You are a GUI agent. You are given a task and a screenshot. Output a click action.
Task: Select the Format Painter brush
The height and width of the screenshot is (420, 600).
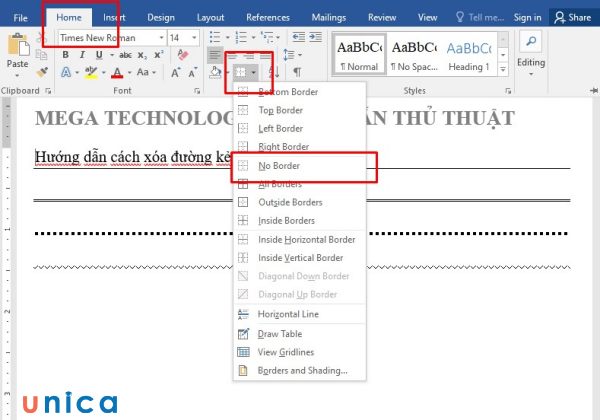tap(41, 72)
